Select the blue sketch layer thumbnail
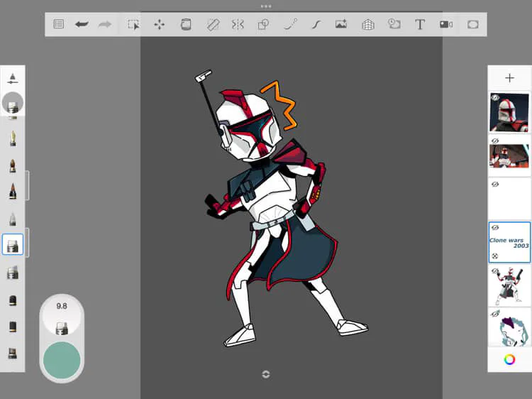 [509, 328]
